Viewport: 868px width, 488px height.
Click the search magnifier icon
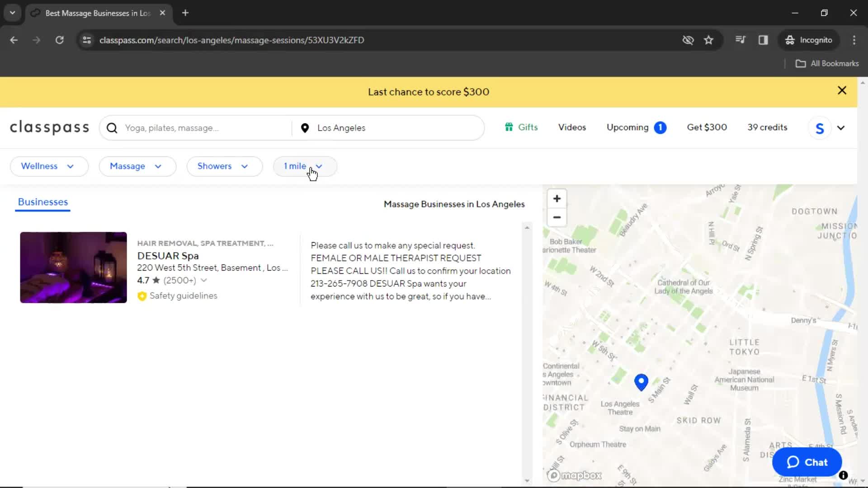click(112, 128)
